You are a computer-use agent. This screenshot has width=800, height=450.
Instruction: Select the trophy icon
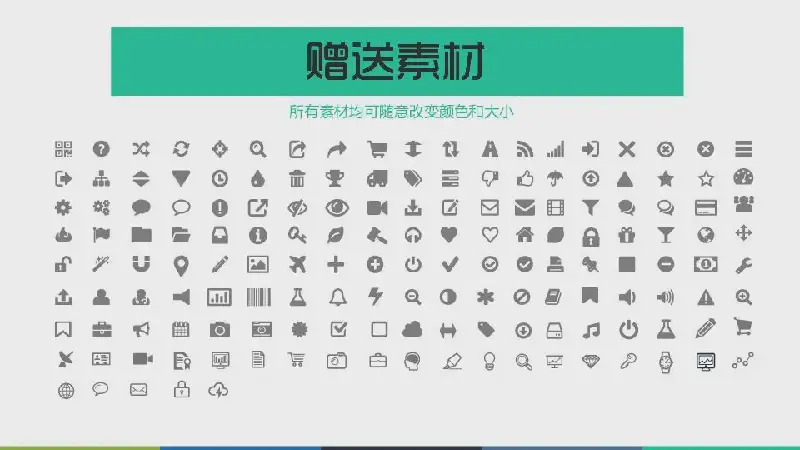pyautogui.click(x=335, y=179)
